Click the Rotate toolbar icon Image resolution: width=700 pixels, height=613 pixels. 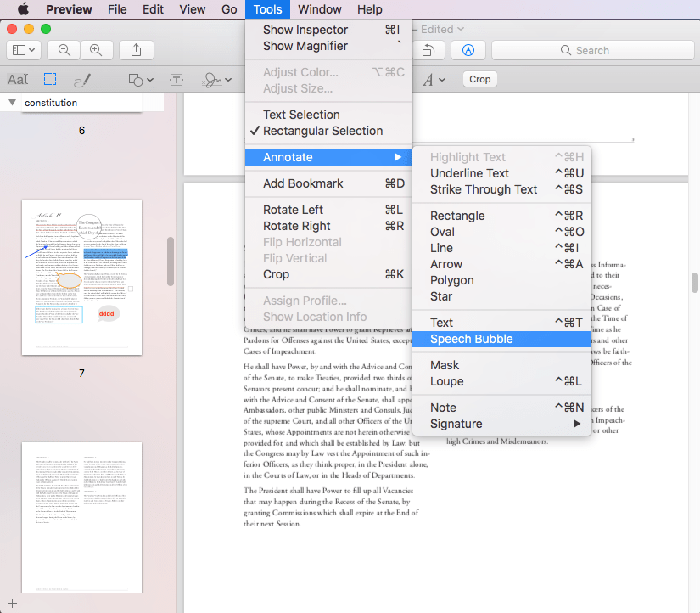pos(428,50)
